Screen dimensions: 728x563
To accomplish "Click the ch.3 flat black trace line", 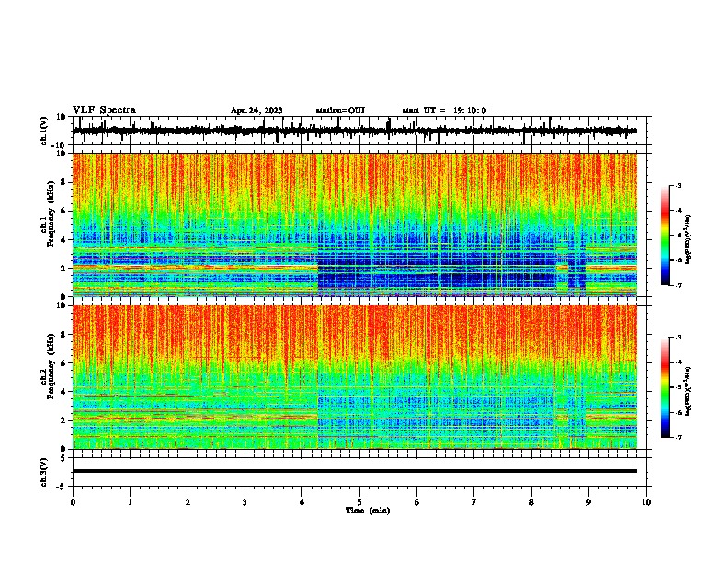I will tap(355, 471).
